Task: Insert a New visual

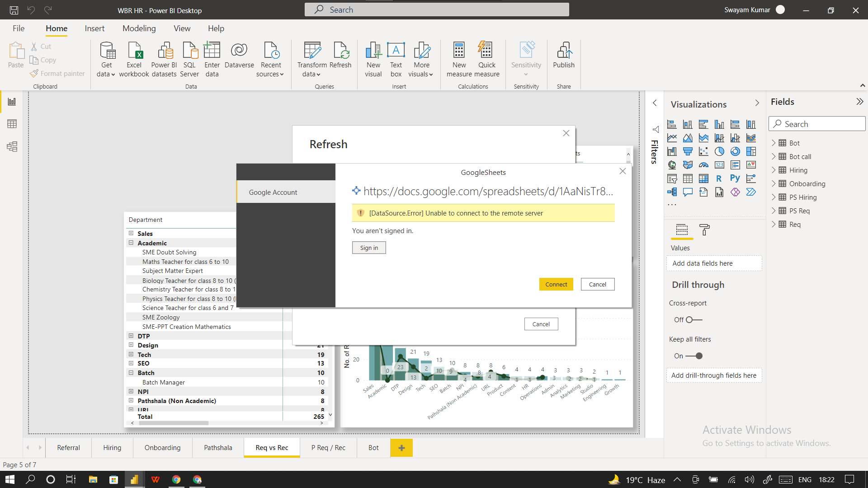Action: (373, 59)
